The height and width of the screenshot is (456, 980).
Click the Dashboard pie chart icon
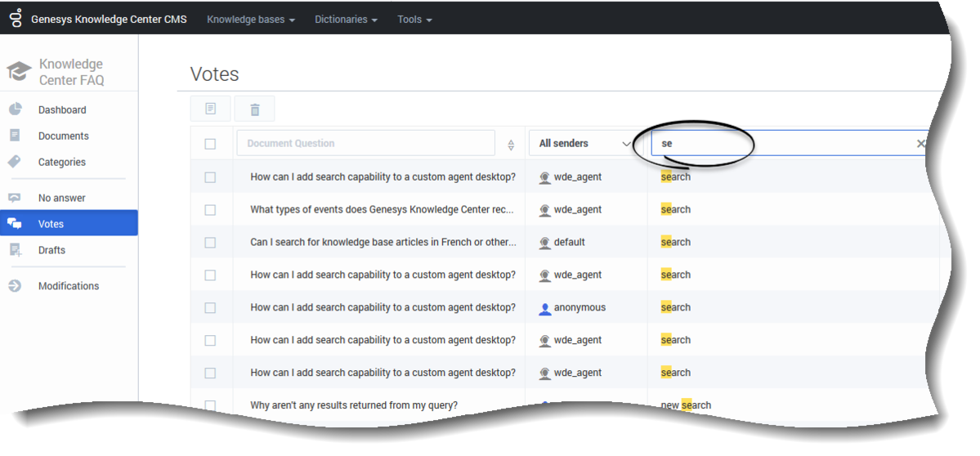15,110
